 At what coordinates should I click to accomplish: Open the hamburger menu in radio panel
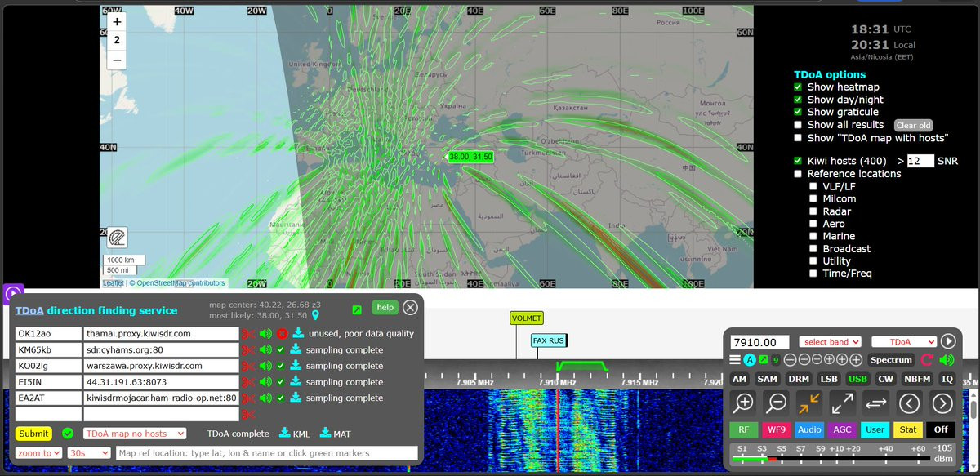click(x=735, y=359)
